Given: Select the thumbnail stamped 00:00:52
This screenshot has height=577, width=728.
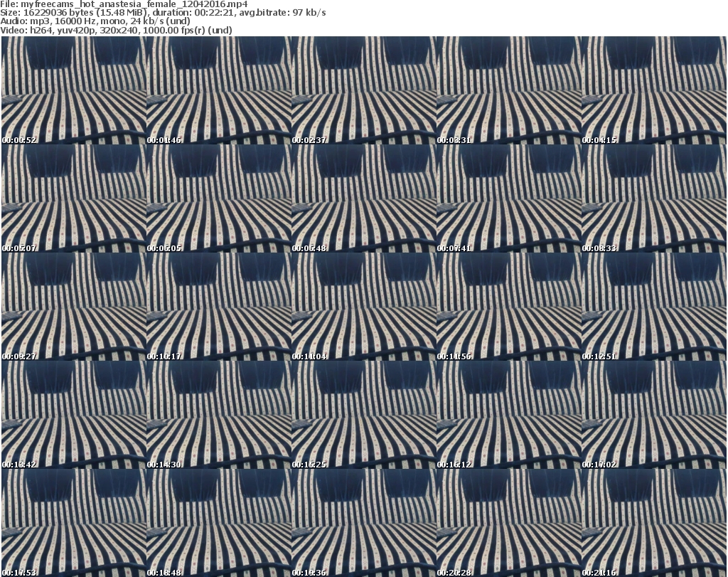Looking at the screenshot, I should tap(74, 90).
